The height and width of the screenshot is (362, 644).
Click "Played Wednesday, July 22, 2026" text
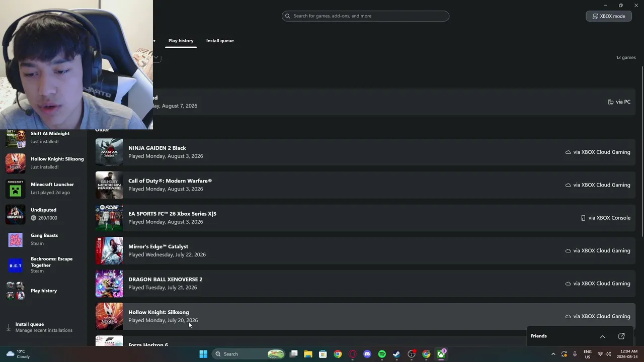[167, 255]
